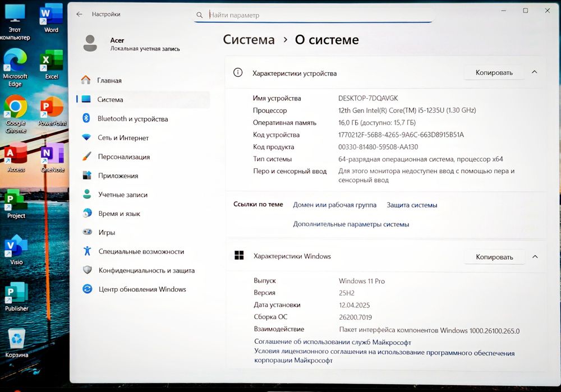
Task: Click the install date '12.04.2025'
Action: point(354,305)
